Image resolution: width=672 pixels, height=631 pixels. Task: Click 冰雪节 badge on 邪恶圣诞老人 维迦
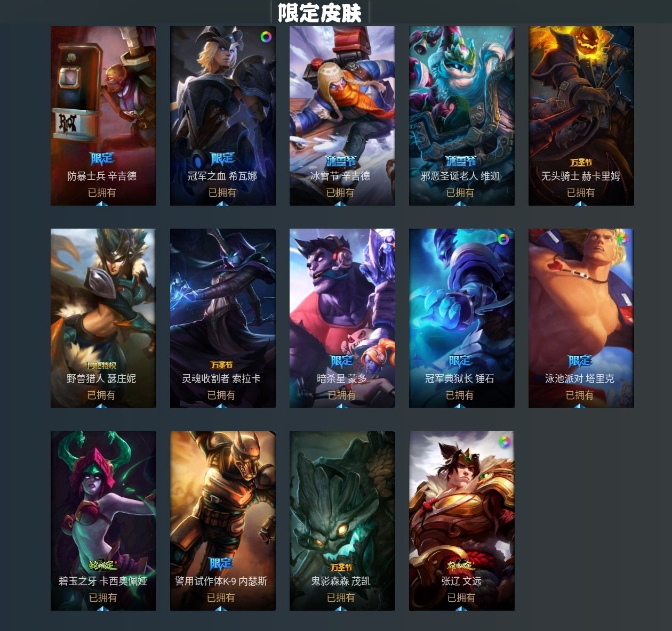(460, 160)
